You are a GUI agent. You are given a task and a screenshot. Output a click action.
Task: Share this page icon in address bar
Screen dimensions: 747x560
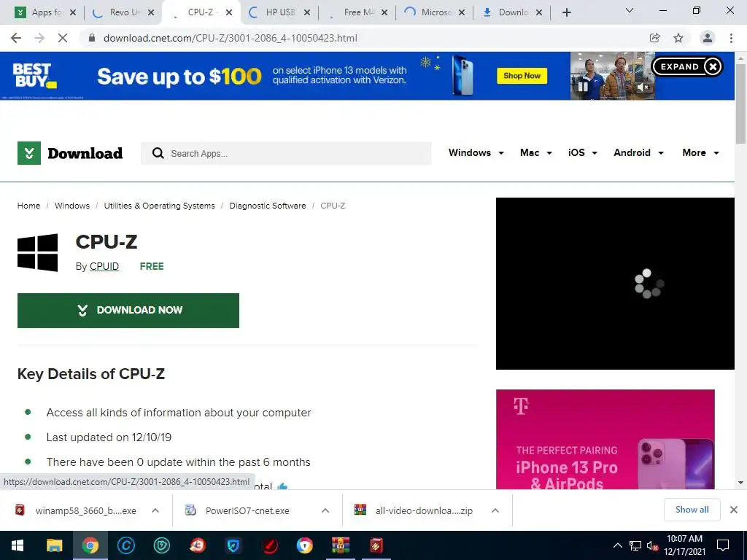click(x=655, y=38)
